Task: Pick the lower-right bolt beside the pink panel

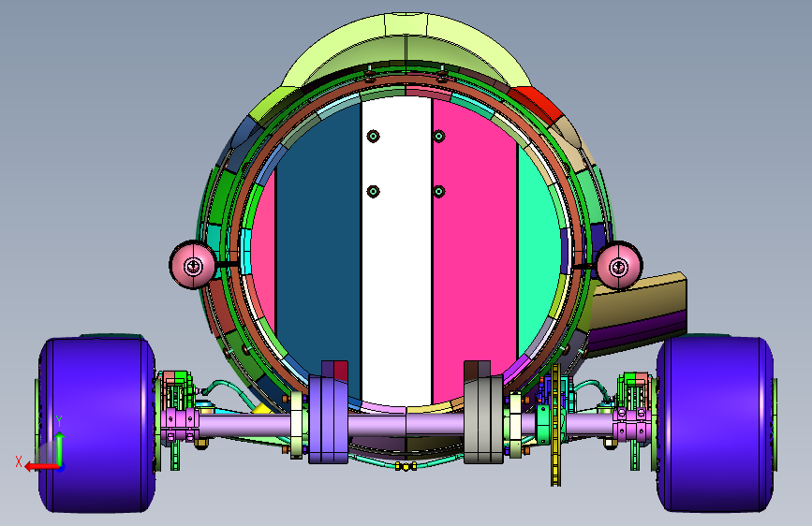Action: pyautogui.click(x=438, y=192)
